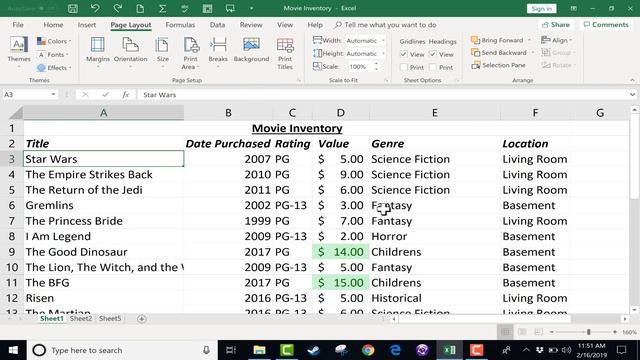640x360 pixels.
Task: Open the Sheet2 worksheet tab
Action: click(81, 318)
